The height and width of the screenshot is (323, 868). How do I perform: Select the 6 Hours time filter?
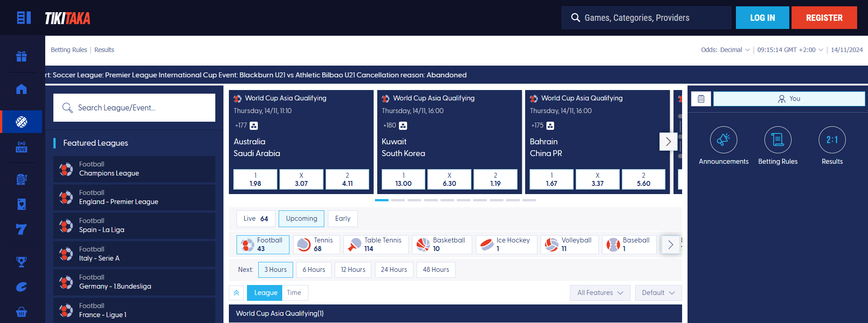click(x=313, y=270)
